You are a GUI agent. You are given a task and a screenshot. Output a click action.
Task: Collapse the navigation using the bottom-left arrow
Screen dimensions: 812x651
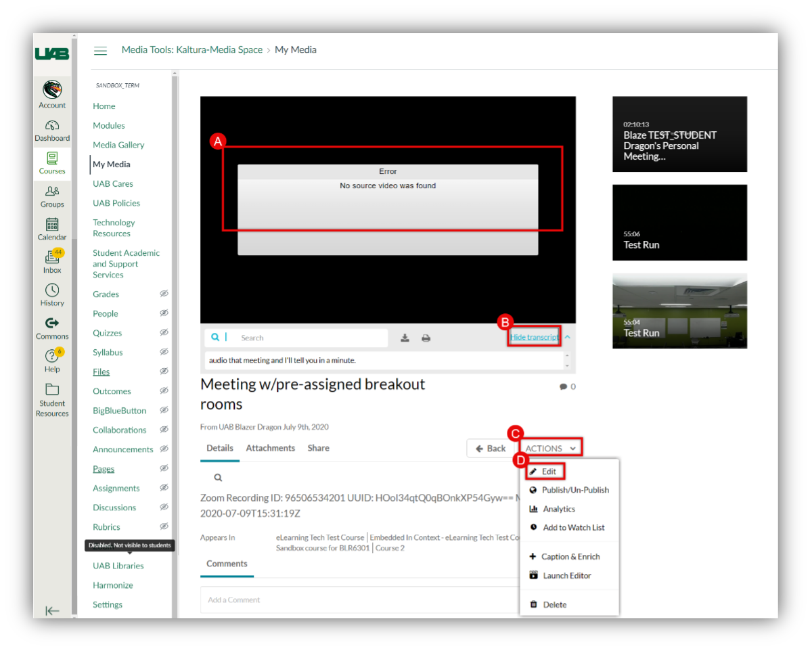pyautogui.click(x=52, y=610)
